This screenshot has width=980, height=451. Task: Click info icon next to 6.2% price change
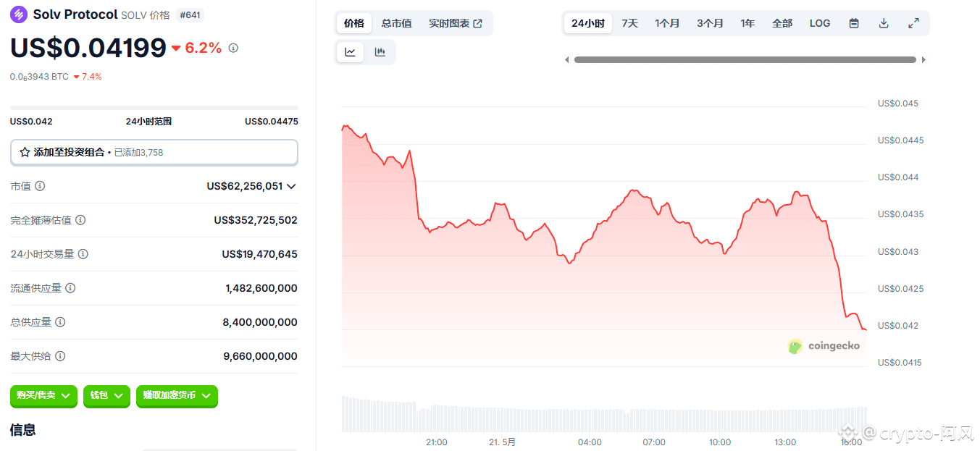coord(233,49)
